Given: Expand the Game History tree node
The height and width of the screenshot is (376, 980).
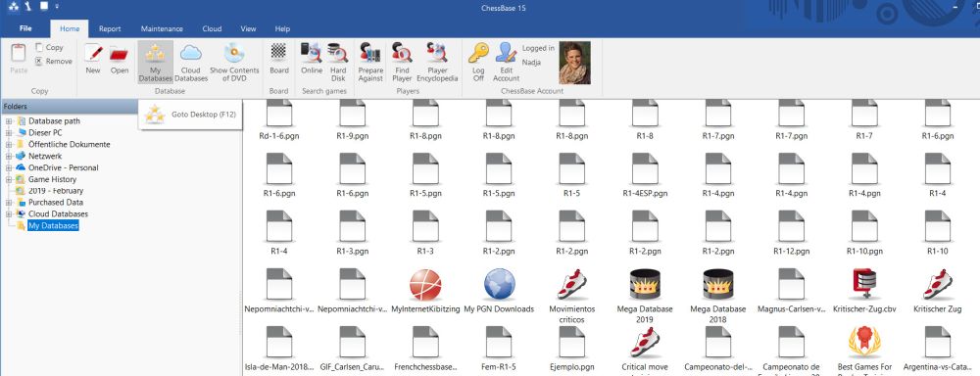Looking at the screenshot, I should tap(9, 179).
